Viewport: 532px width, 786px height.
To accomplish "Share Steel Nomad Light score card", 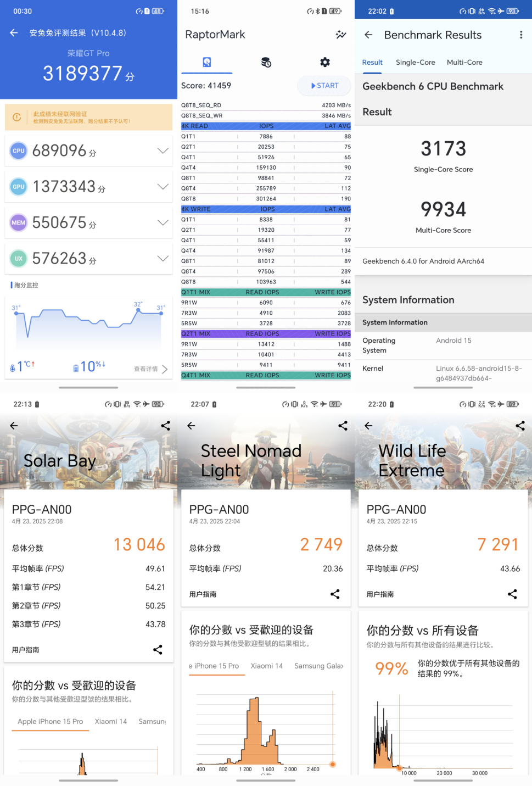I will tap(335, 594).
